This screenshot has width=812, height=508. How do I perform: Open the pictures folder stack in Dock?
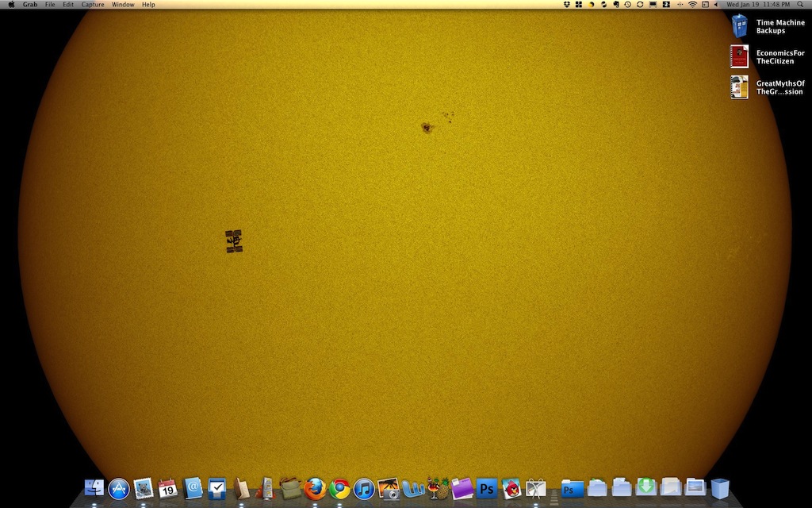695,488
